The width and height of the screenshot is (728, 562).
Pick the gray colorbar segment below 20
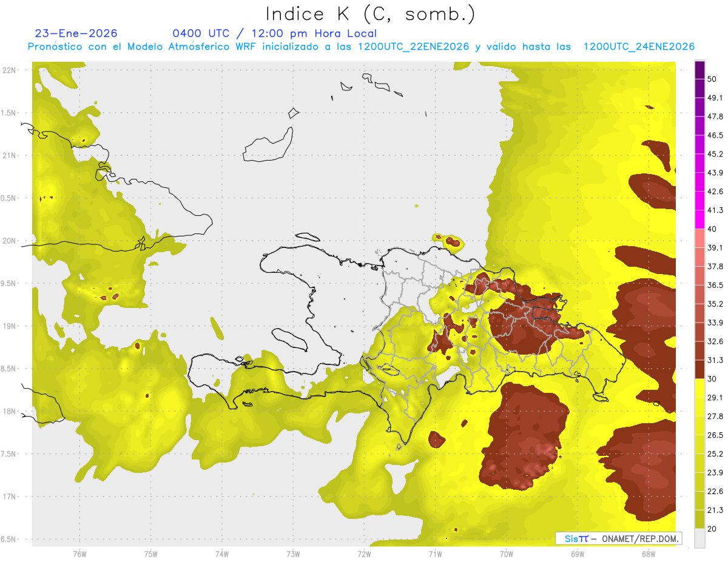(699, 538)
